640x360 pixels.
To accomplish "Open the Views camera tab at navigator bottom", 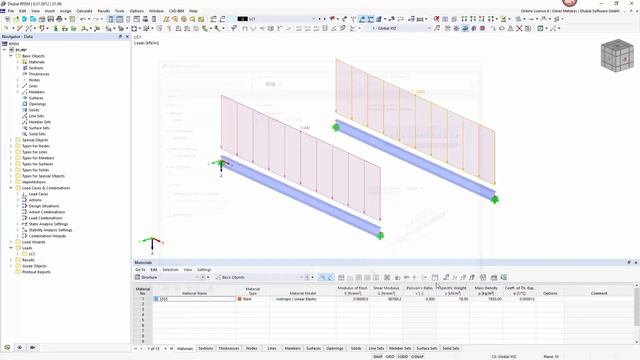I will click(32, 347).
